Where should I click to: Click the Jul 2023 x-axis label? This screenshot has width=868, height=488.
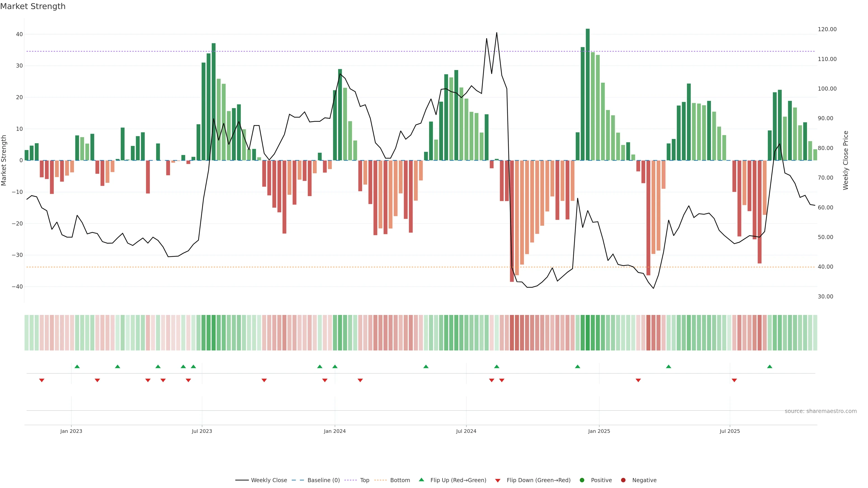pyautogui.click(x=202, y=431)
